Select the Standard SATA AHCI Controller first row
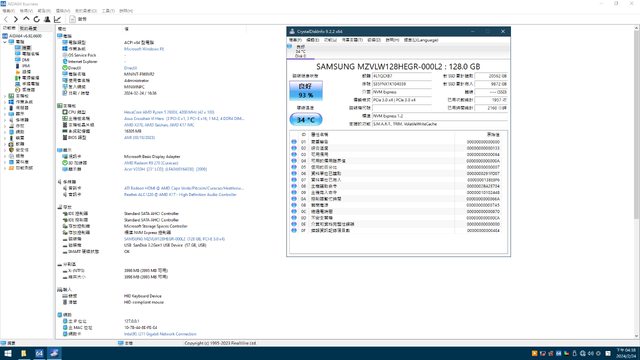 tap(151, 213)
